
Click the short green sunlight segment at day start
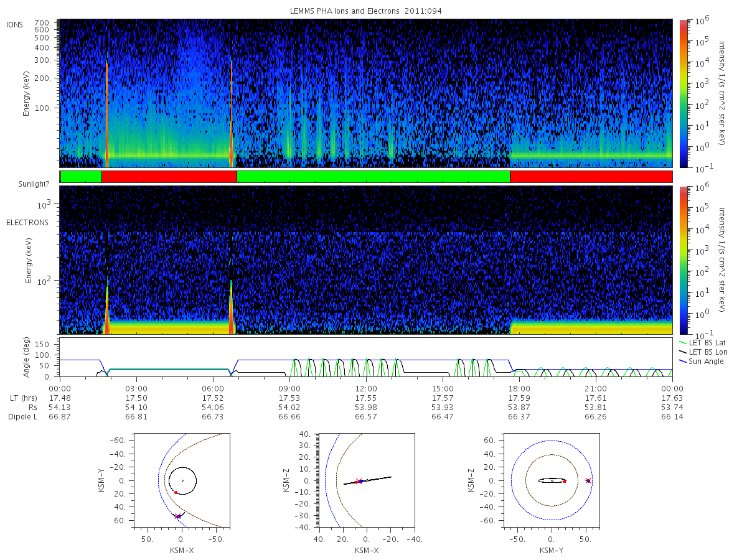[81, 177]
